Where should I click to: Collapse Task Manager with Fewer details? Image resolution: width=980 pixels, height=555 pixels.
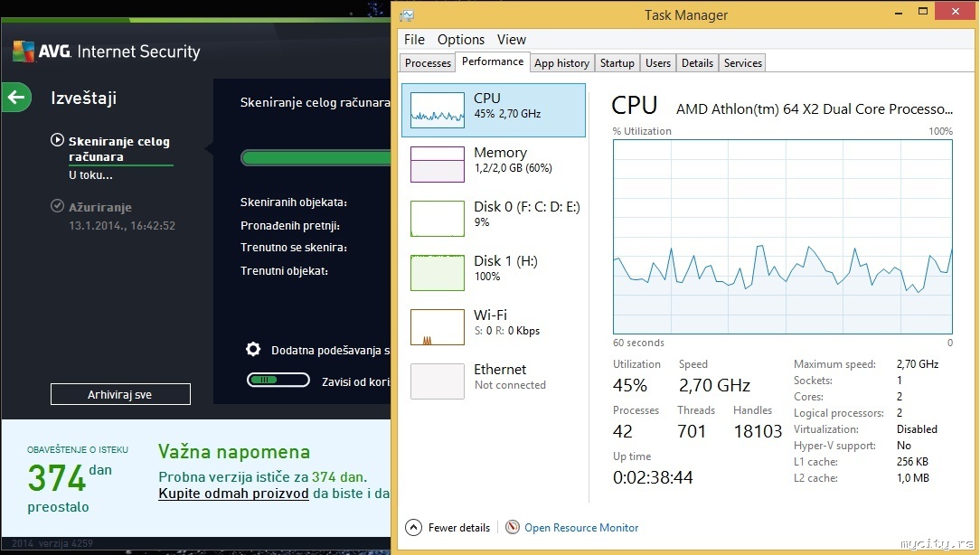(448, 528)
